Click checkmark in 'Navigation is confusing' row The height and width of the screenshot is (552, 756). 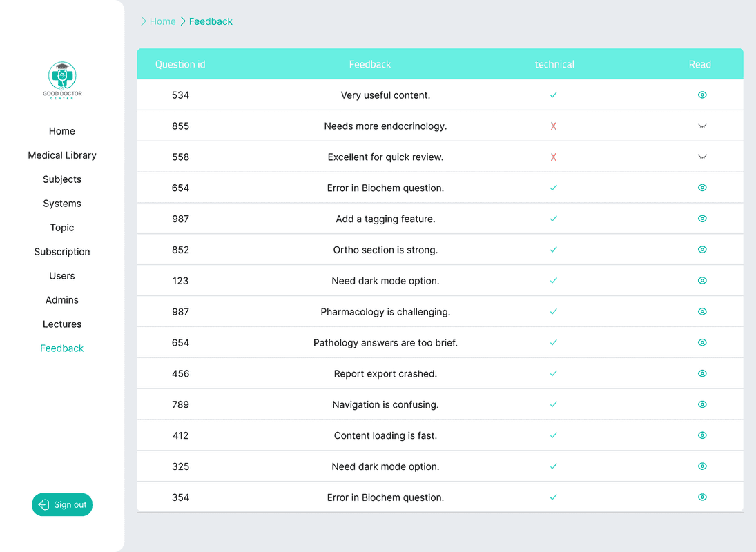[553, 404]
